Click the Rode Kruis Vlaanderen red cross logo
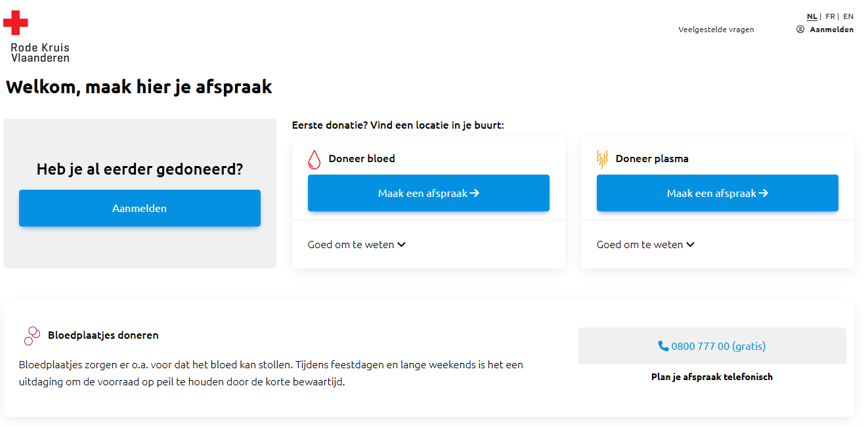 [x=16, y=23]
